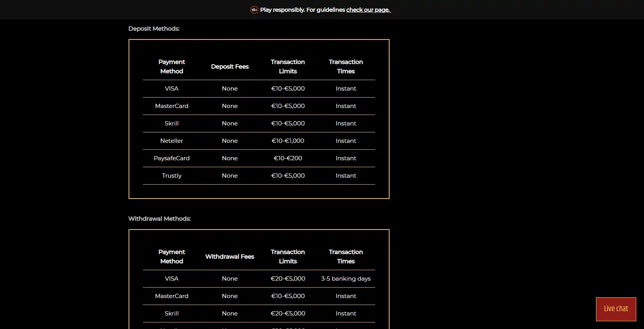Select VISA in the withdrawal methods table
Viewport: 644px width, 329px height.
172,279
